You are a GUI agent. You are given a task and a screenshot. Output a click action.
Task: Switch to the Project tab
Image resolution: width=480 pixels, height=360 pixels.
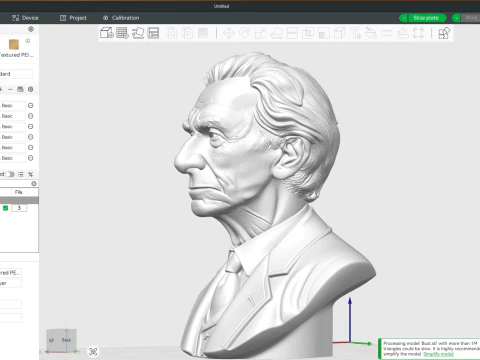tap(73, 18)
